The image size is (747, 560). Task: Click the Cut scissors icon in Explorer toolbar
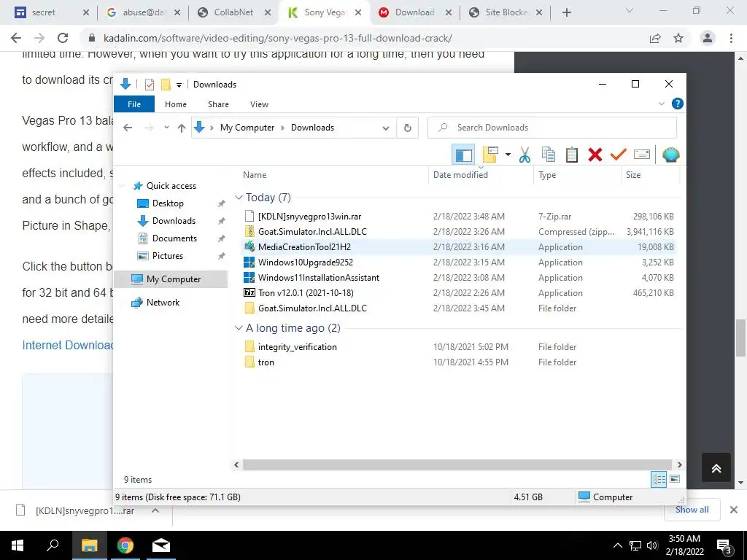pos(525,155)
